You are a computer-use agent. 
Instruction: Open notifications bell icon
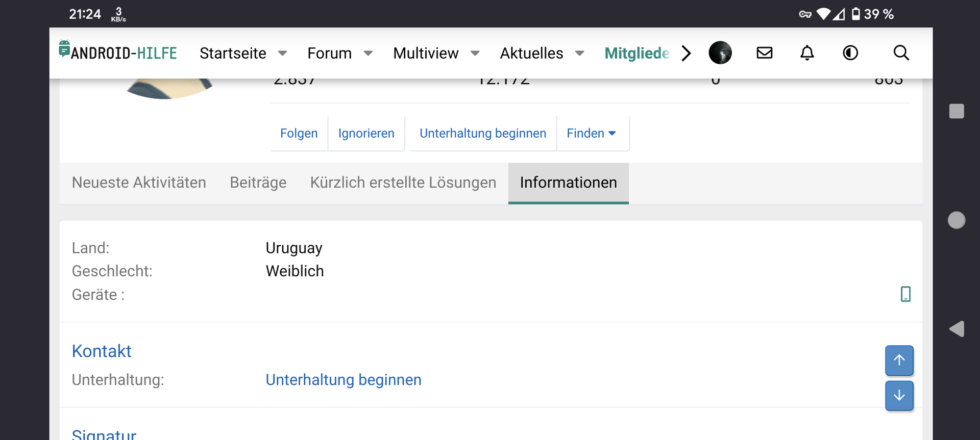click(807, 53)
